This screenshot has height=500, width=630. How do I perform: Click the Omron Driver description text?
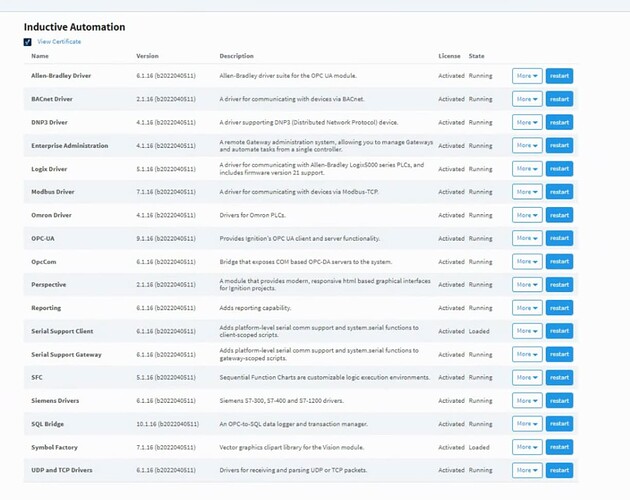tap(252, 215)
